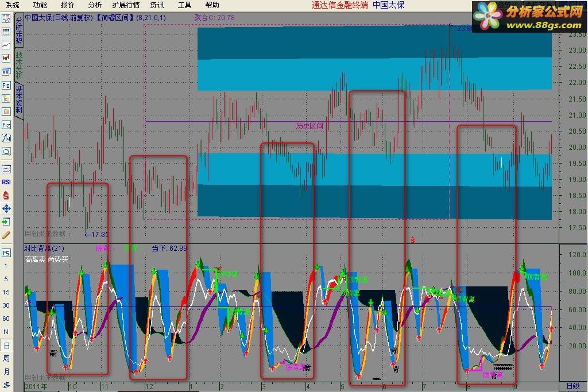The height and width of the screenshot is (392, 588).
Task: Click the f(x) formula manager icon
Action: [6, 138]
